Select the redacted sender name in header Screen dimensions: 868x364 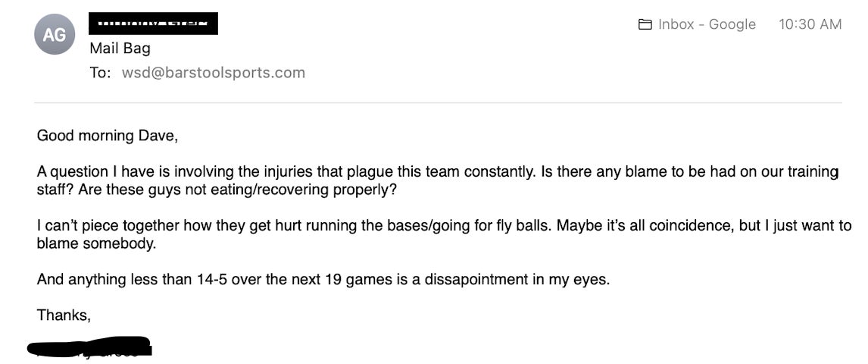153,24
